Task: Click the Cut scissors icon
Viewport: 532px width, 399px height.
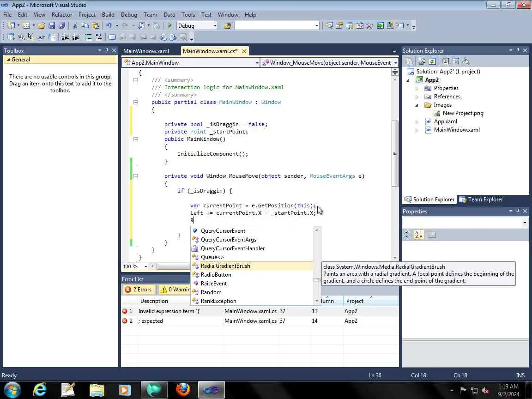Action: pyautogui.click(x=75, y=25)
